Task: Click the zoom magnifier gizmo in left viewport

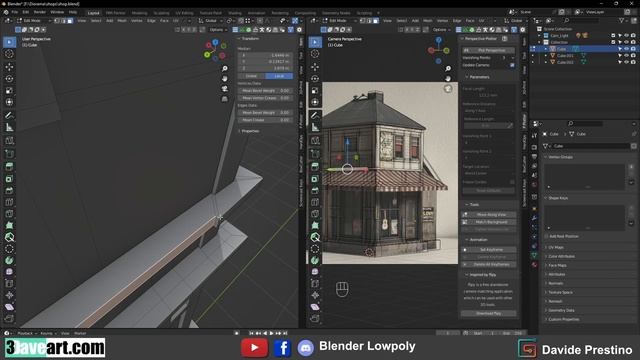Action: coord(224,68)
